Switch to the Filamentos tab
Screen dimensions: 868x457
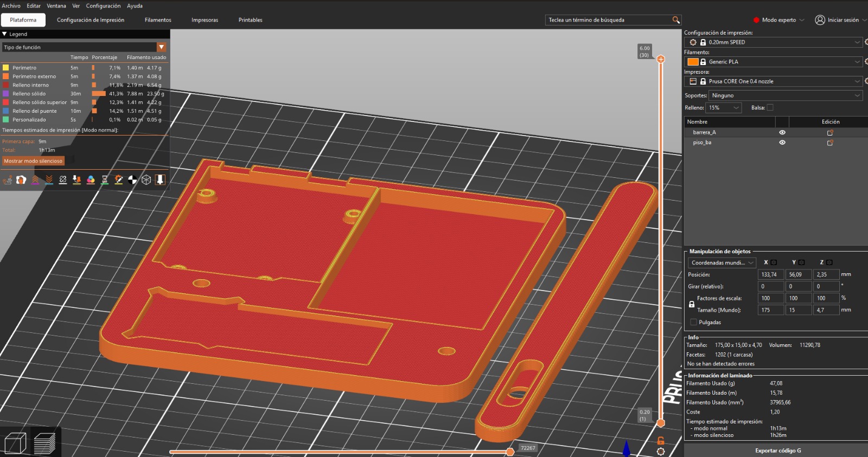point(158,20)
